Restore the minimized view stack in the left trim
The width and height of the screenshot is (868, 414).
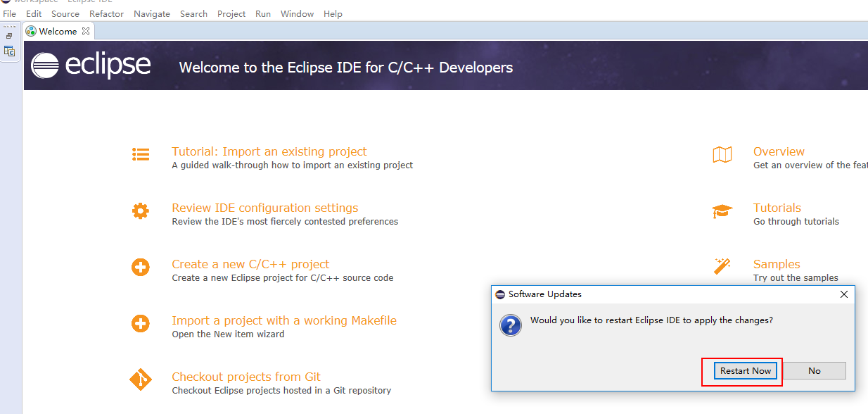9,36
